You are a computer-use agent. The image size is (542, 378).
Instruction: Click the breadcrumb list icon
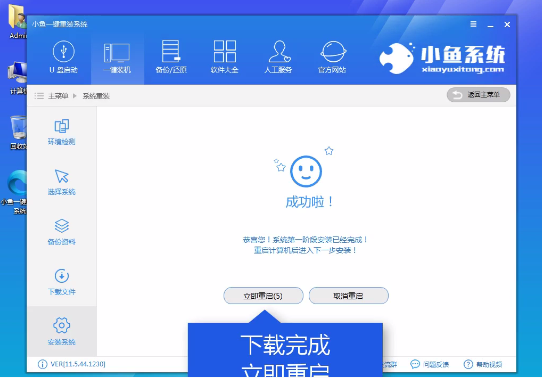pyautogui.click(x=39, y=96)
